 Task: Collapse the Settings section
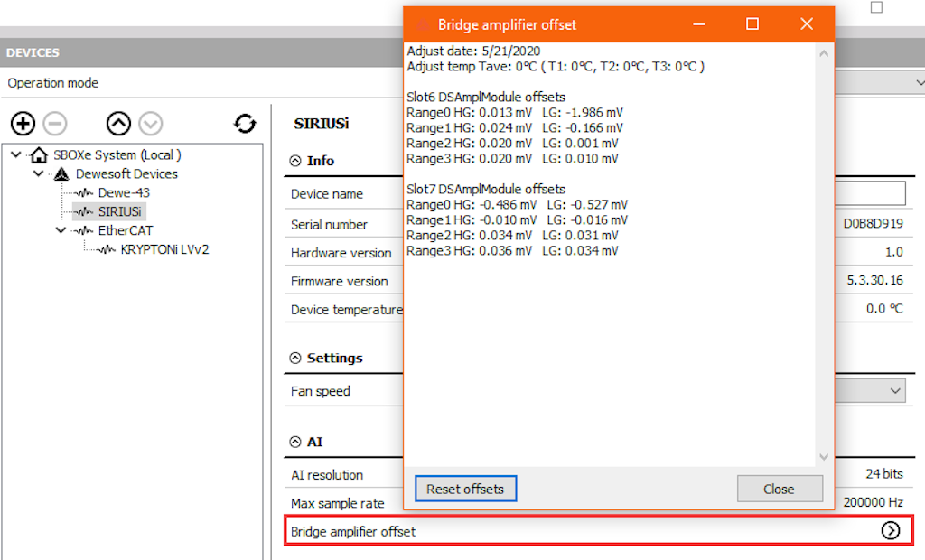click(295, 358)
